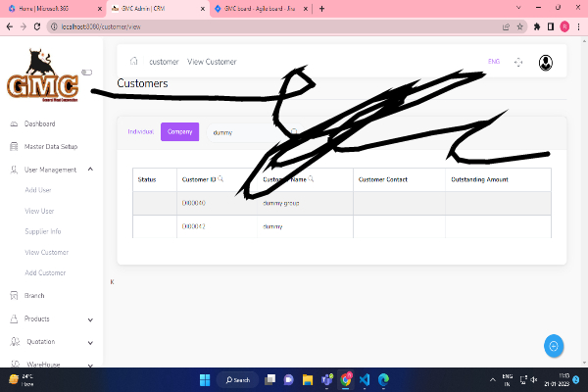Switch to the GMC board Agile browser tab
Viewport: 588px width, 392px height.
(x=257, y=8)
